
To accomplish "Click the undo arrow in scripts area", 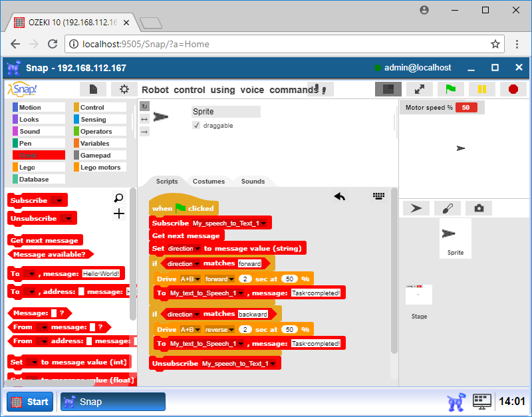I will click(x=340, y=196).
